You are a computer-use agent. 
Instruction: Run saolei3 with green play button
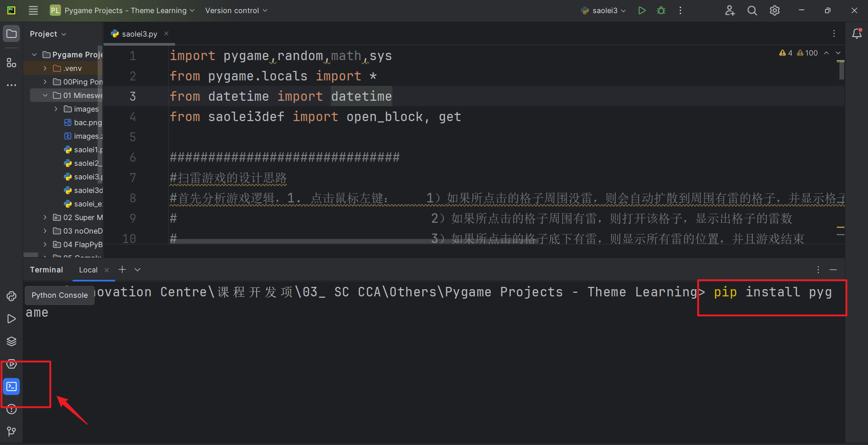[x=642, y=10]
